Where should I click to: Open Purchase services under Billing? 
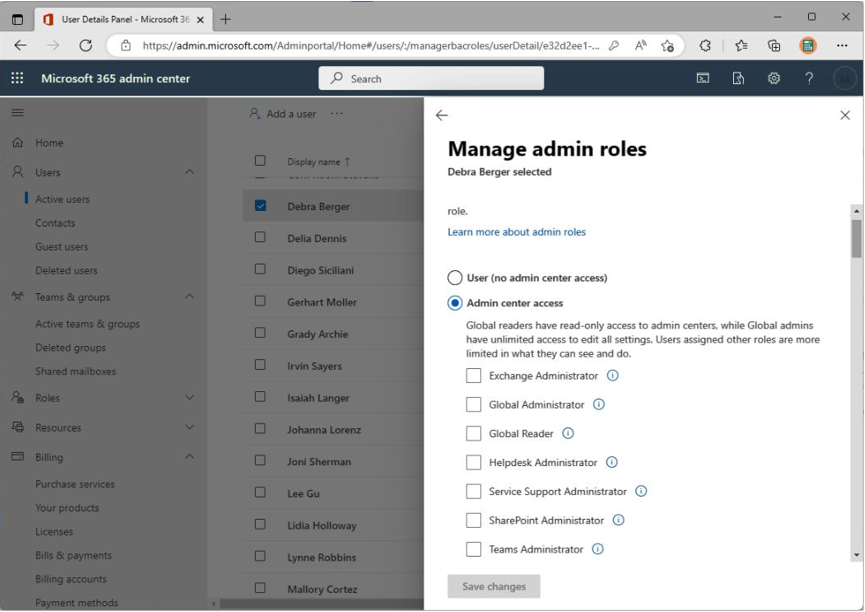coord(75,484)
